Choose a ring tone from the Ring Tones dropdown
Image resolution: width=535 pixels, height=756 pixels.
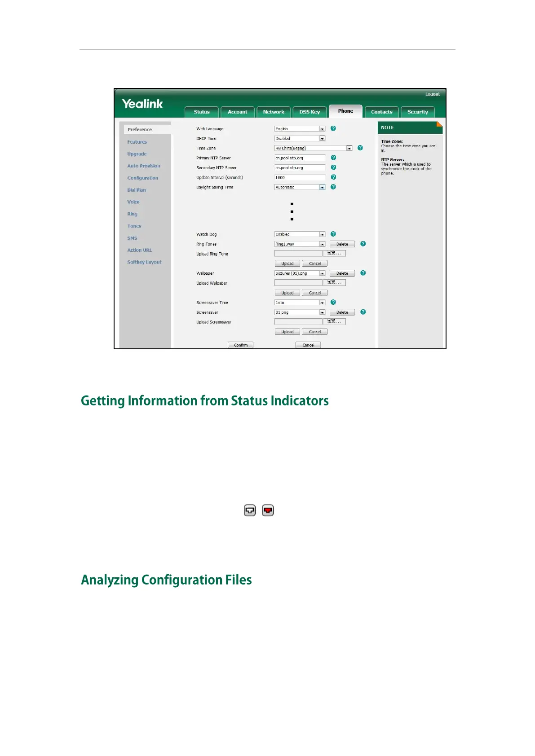[x=300, y=244]
